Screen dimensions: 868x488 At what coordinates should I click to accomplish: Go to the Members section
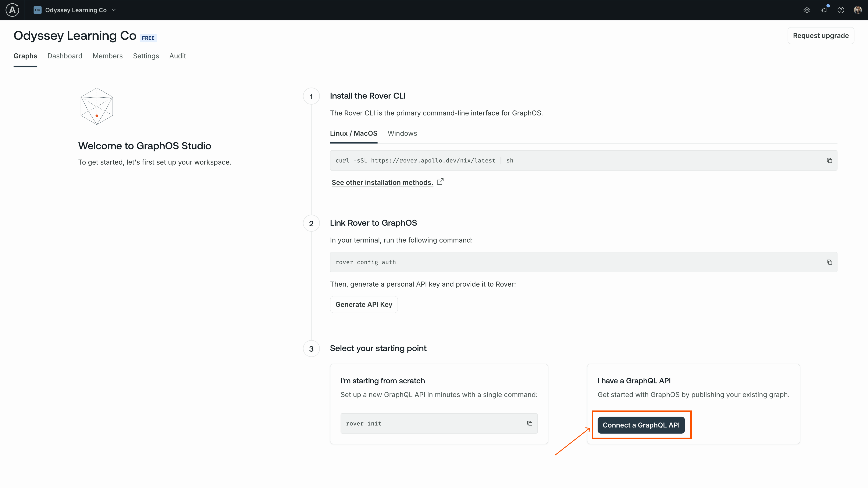(107, 56)
